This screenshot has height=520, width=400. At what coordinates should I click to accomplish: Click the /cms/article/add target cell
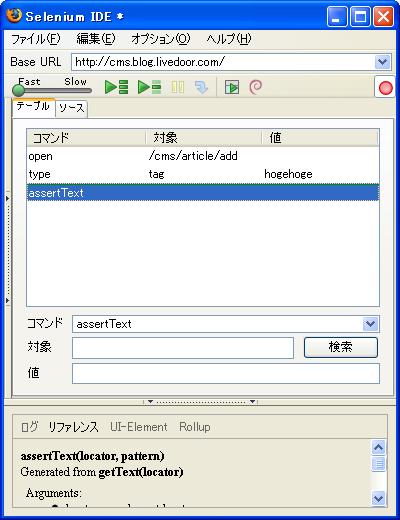coord(193,156)
